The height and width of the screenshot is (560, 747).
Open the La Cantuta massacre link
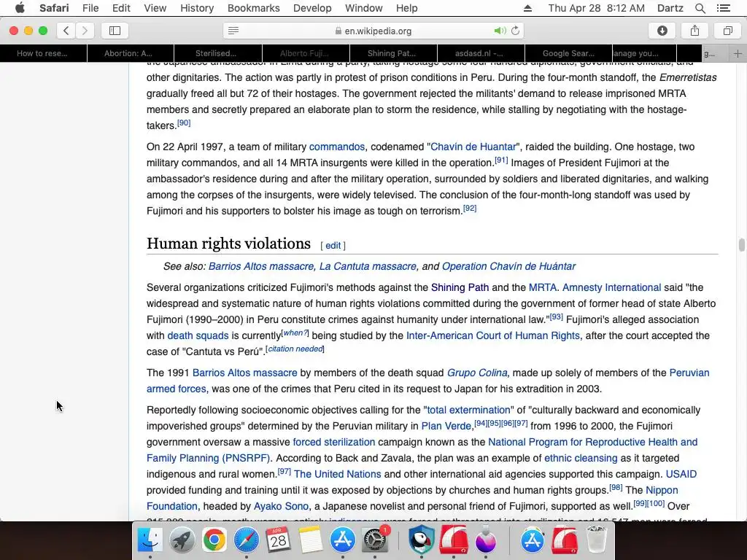[x=368, y=266]
